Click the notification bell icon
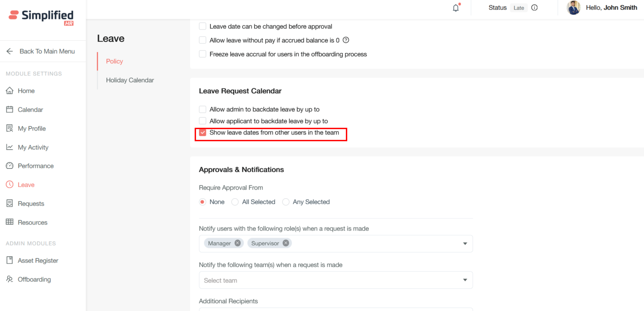The image size is (644, 311). pos(456,8)
